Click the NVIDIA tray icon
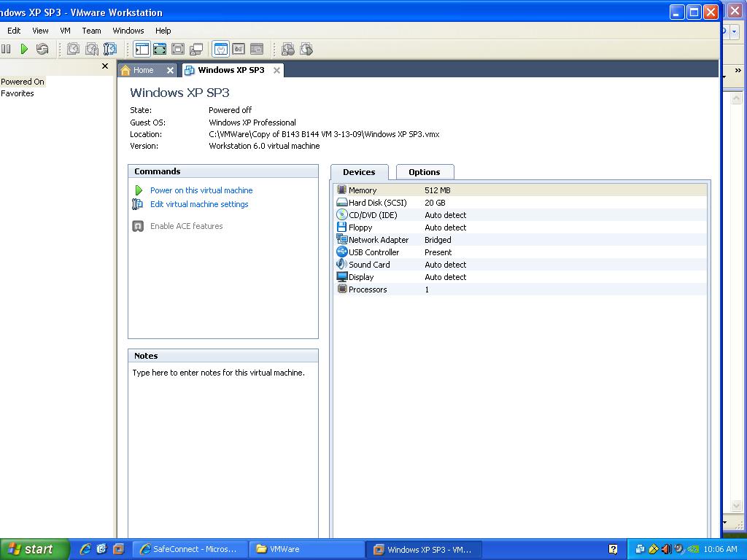 tap(693, 549)
